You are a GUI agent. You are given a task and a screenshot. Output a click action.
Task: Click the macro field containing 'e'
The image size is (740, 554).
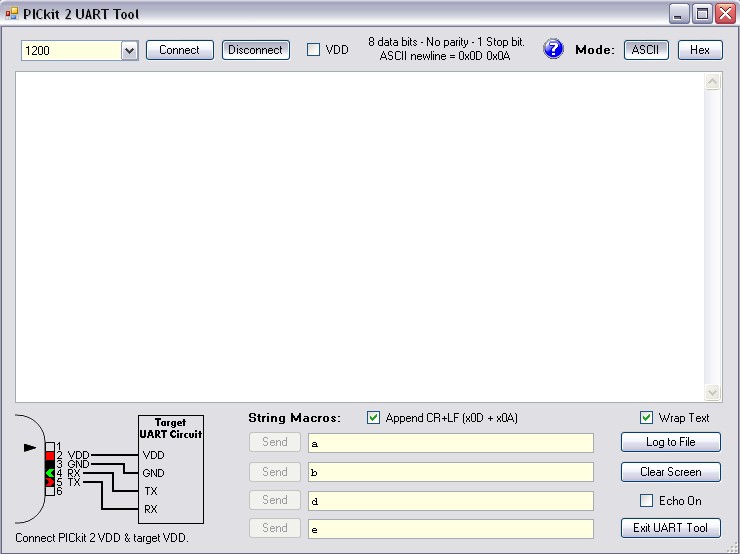point(451,529)
